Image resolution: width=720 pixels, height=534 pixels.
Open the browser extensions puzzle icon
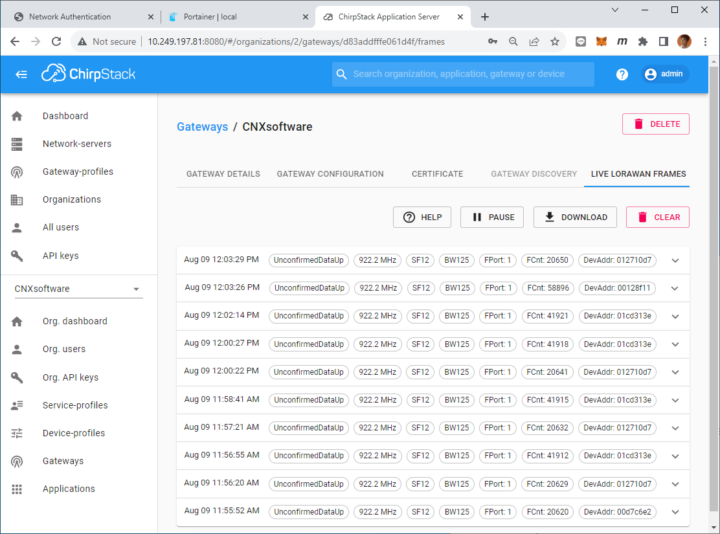[x=642, y=42]
